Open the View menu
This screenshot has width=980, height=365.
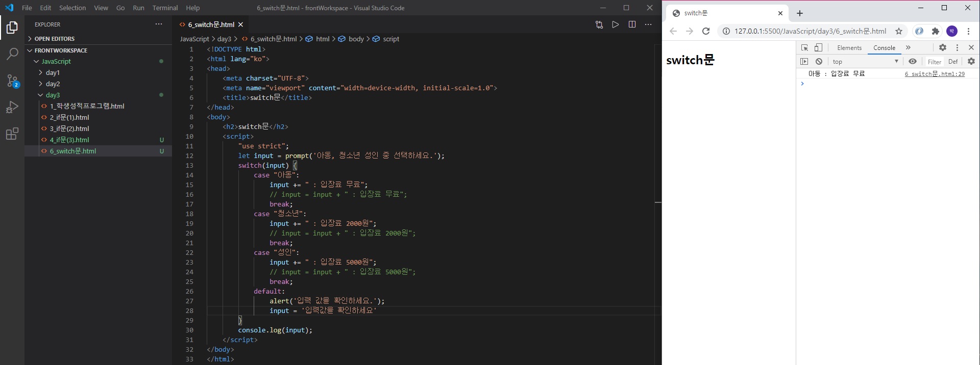[x=101, y=8]
